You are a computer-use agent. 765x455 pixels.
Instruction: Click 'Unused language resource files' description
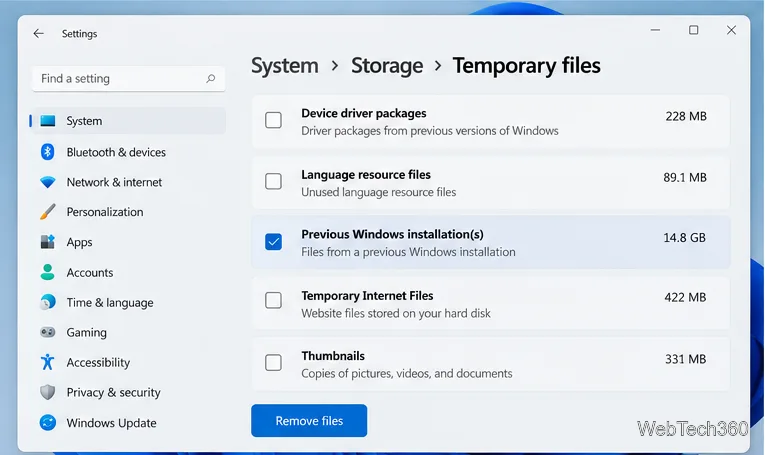point(379,192)
